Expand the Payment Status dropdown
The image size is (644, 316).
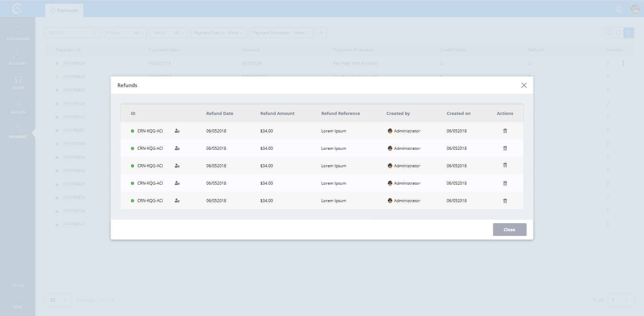tap(219, 33)
